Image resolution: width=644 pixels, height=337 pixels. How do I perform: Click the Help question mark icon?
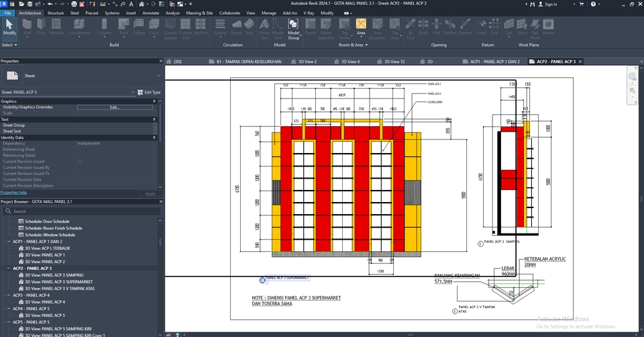(593, 4)
